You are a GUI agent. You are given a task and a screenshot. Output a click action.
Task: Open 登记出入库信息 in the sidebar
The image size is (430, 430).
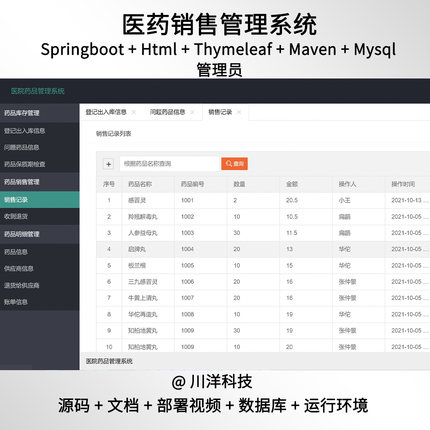40,131
